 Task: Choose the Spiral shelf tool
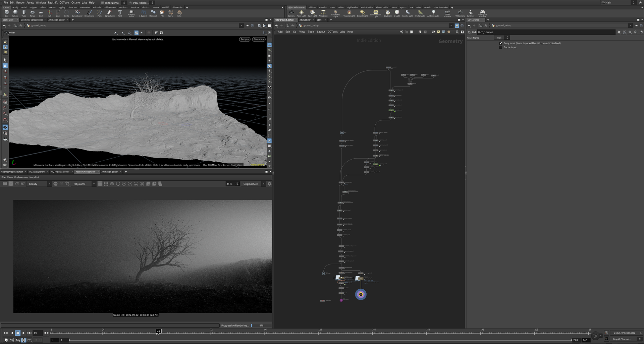point(171,13)
